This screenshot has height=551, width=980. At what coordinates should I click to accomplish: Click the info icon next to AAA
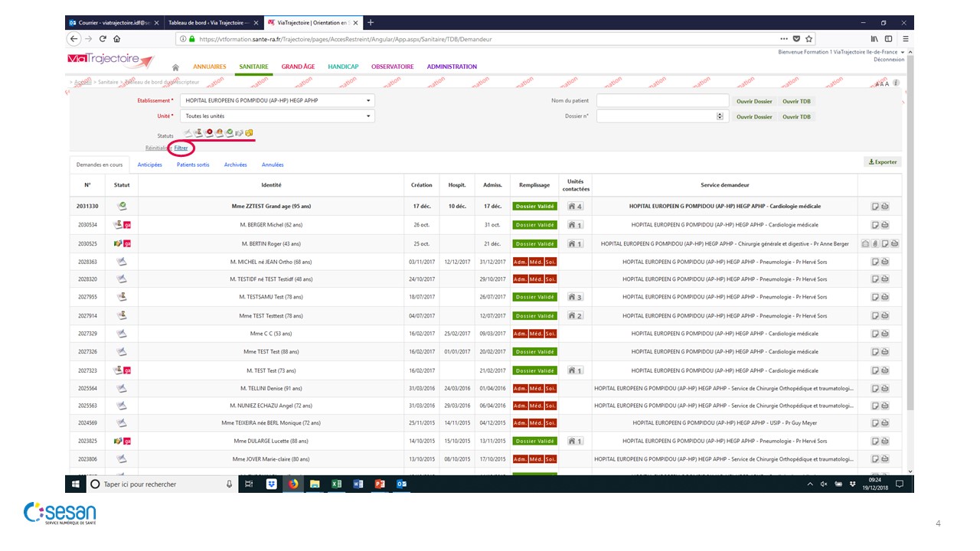click(x=896, y=83)
